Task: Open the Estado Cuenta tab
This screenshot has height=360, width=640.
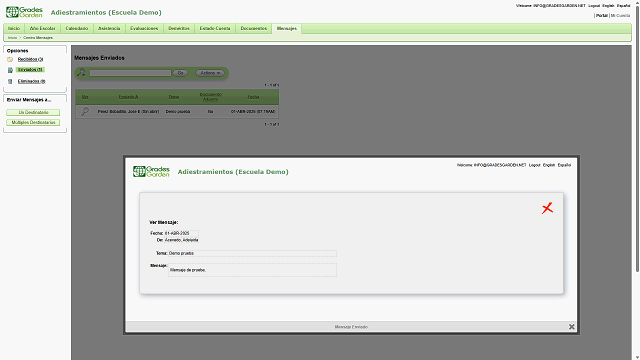Action: [x=215, y=28]
